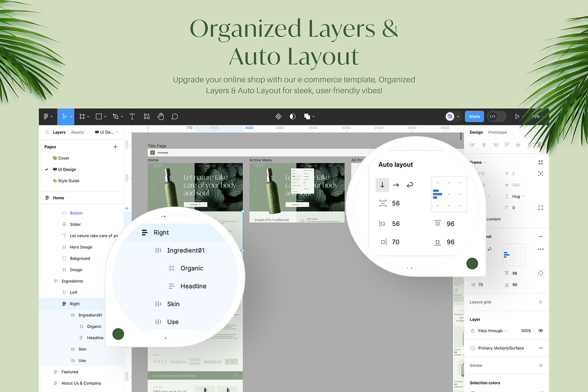Open the Region tools dropdown chevron
588x392 pixels.
point(89,117)
